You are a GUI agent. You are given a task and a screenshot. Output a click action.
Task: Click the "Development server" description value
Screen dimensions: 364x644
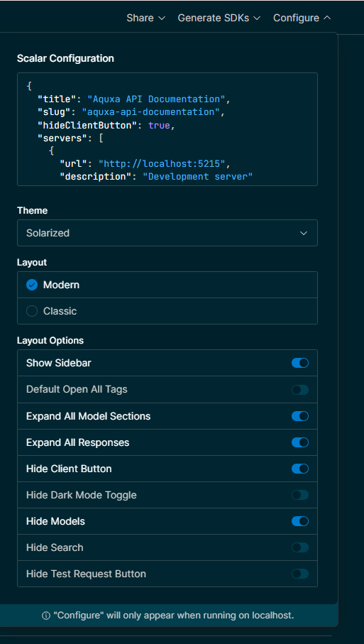[x=197, y=177]
